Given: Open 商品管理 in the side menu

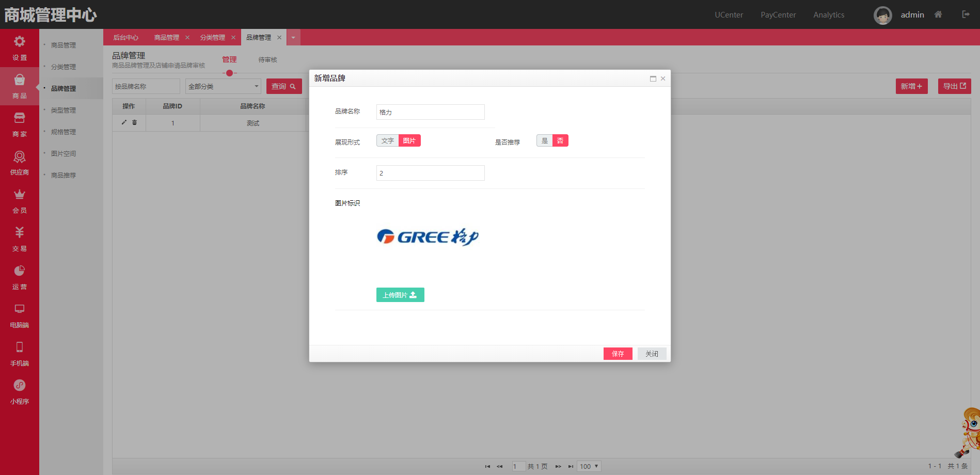Looking at the screenshot, I should coord(64,45).
